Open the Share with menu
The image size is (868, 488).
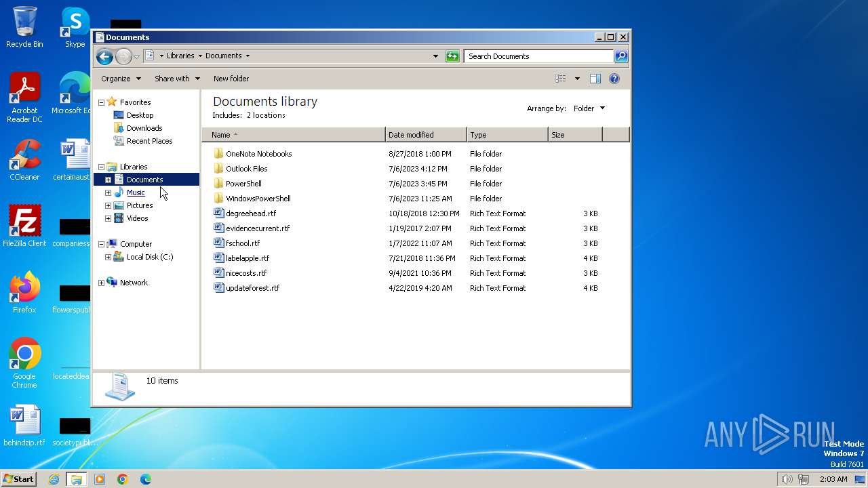(x=177, y=79)
